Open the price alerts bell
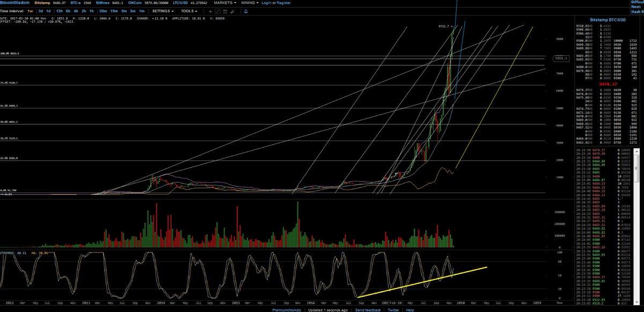 [245, 11]
